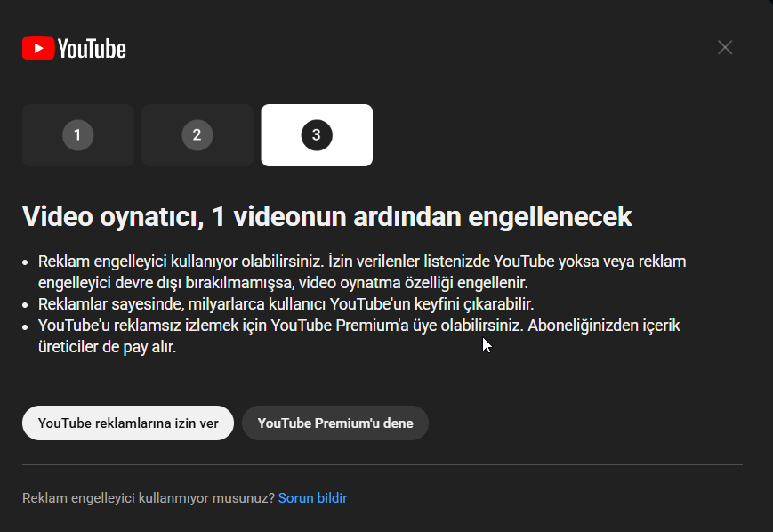This screenshot has height=532, width=773.
Task: Click the heading 'Video oynatıcı, 1 videonun ardından engellenecek'
Action: point(326,216)
